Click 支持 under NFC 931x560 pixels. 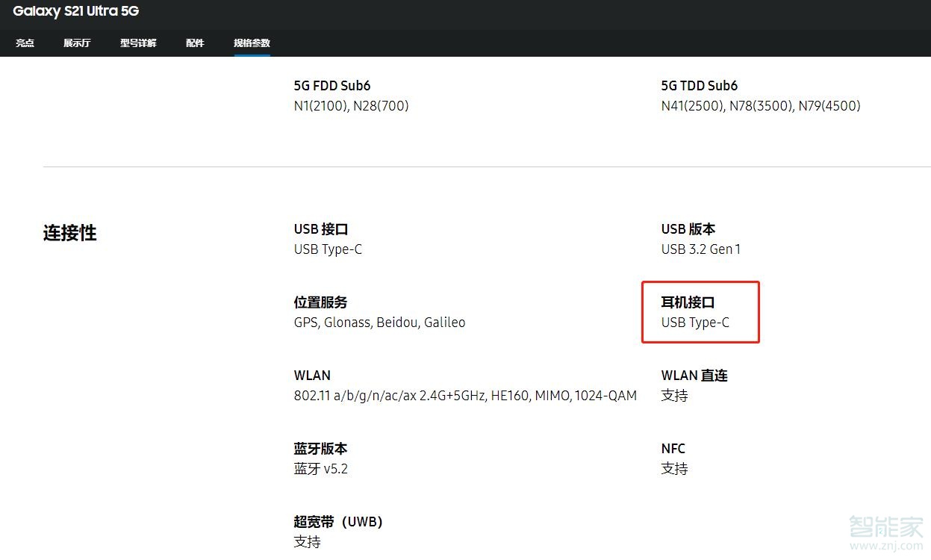(675, 469)
